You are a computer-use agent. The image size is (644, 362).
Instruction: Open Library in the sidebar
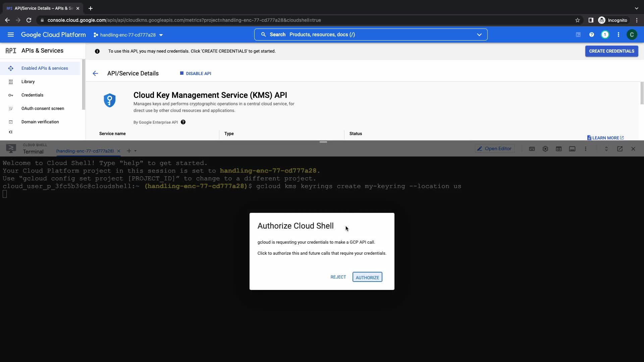(x=28, y=82)
